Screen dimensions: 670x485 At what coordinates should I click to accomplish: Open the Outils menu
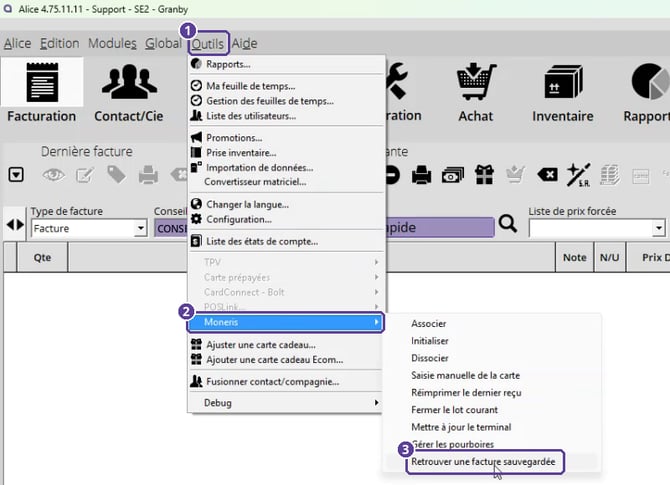tap(208, 44)
